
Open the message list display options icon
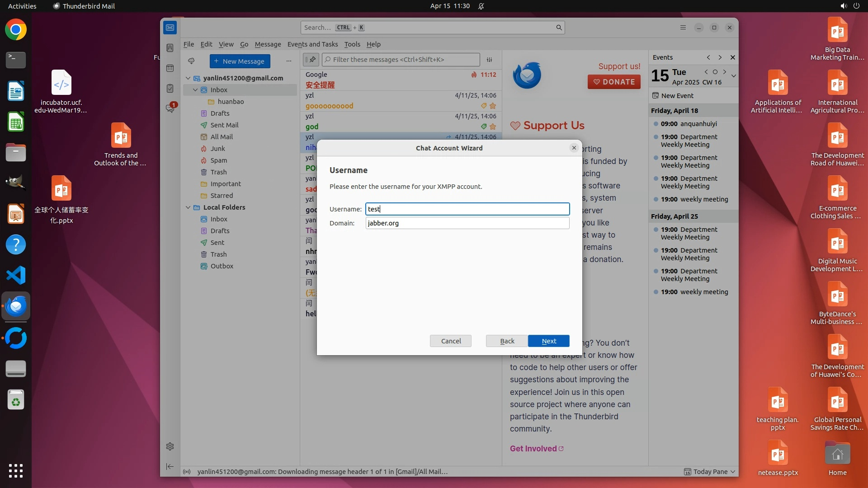point(489,60)
